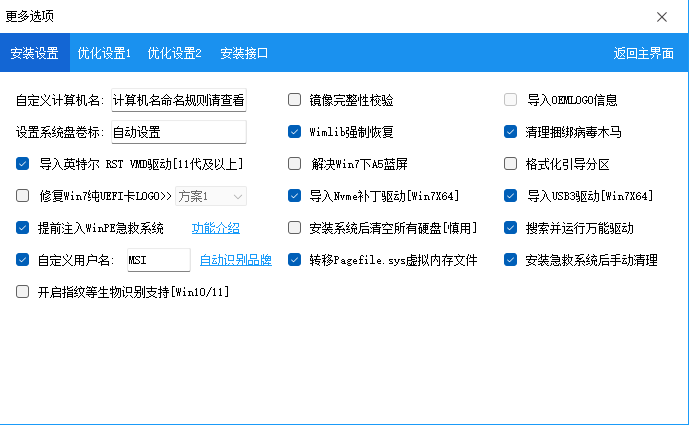Image resolution: width=689 pixels, height=425 pixels.
Task: Toggle the 自定义用户名 checkbox
Action: coord(22,260)
